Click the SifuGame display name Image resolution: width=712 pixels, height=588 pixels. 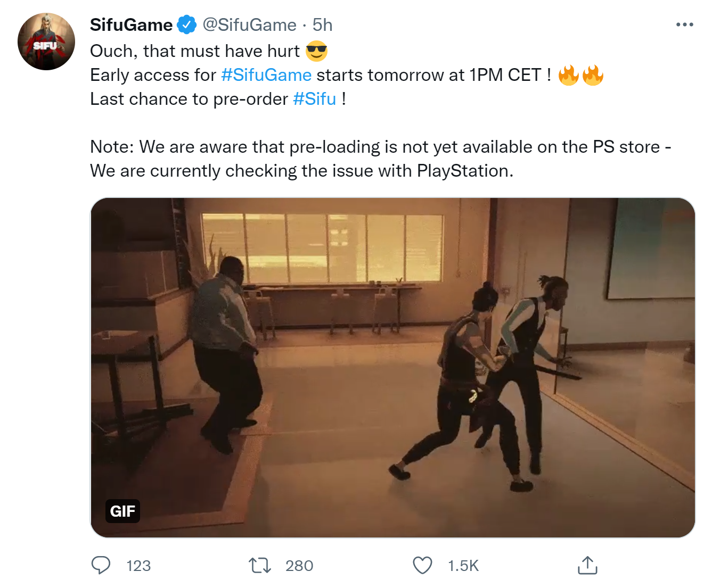131,24
